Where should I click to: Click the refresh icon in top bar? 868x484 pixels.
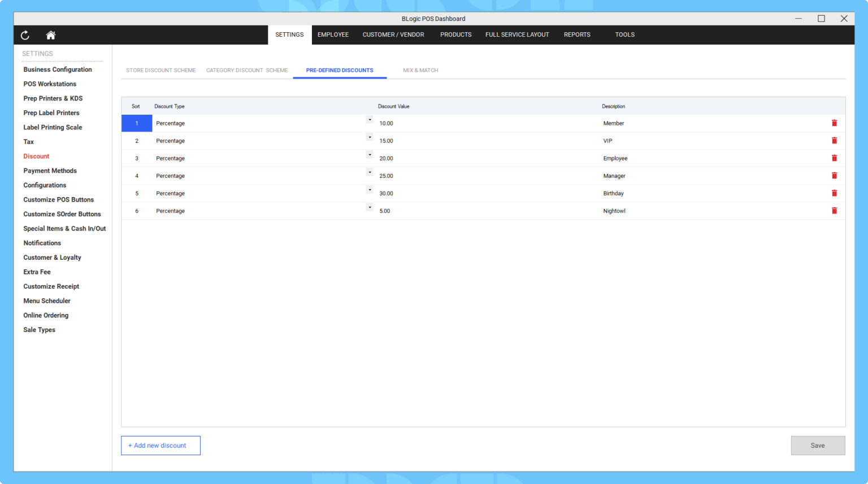25,35
